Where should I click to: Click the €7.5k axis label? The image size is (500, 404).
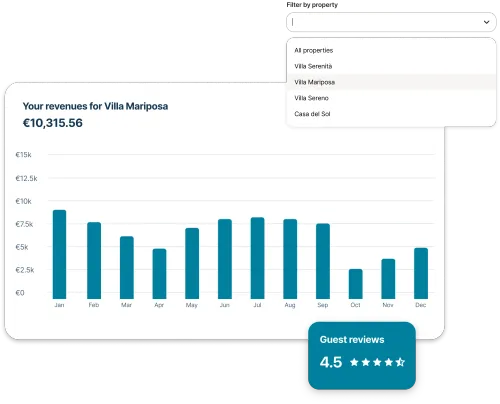point(24,224)
